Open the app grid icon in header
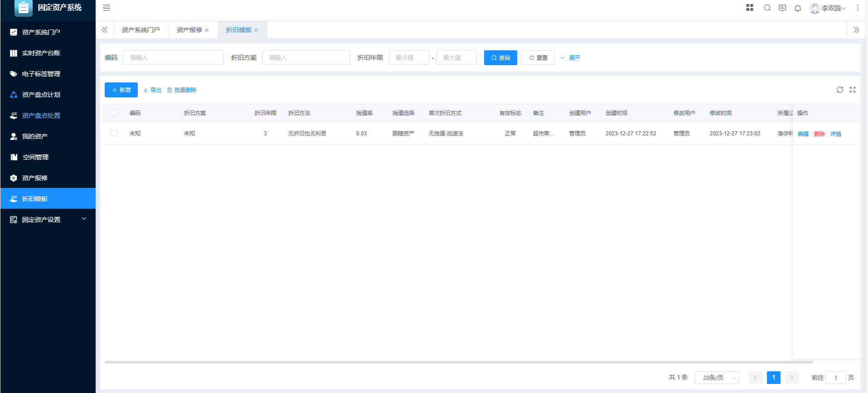The image size is (868, 393). click(750, 8)
